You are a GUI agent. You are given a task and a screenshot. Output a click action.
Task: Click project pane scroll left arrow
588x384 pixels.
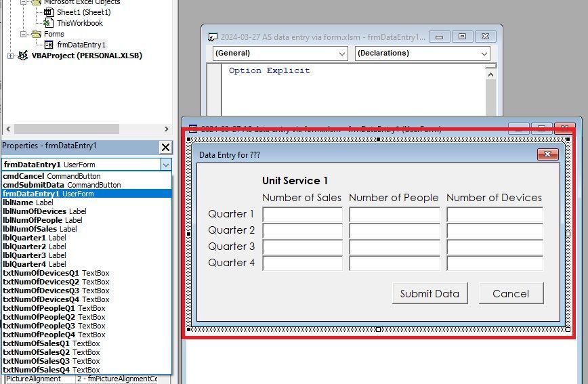click(8, 129)
